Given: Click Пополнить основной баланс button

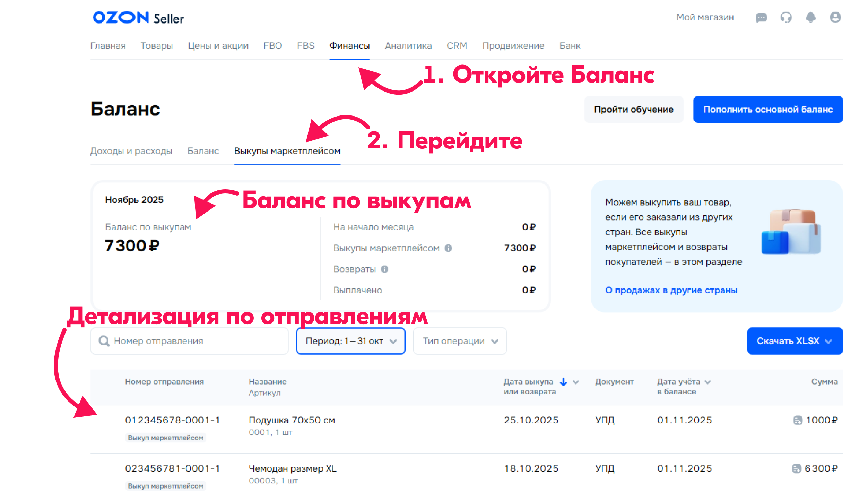Looking at the screenshot, I should point(768,110).
